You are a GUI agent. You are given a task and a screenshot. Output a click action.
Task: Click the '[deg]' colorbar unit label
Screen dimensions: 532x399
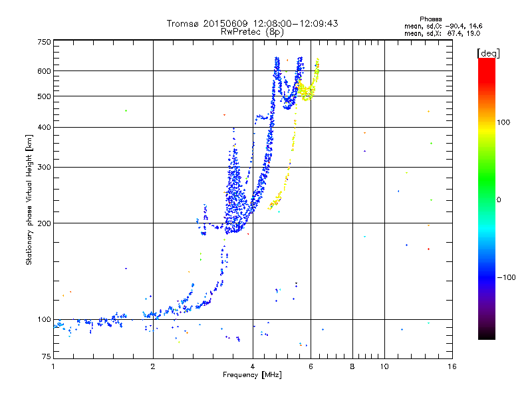click(488, 53)
